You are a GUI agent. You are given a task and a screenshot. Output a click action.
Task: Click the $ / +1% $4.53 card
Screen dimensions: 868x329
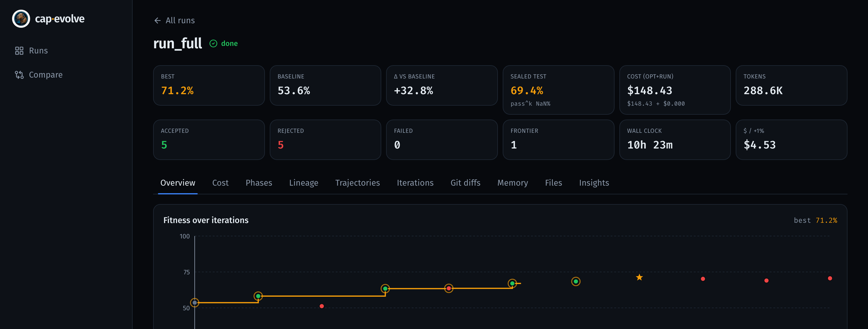791,140
